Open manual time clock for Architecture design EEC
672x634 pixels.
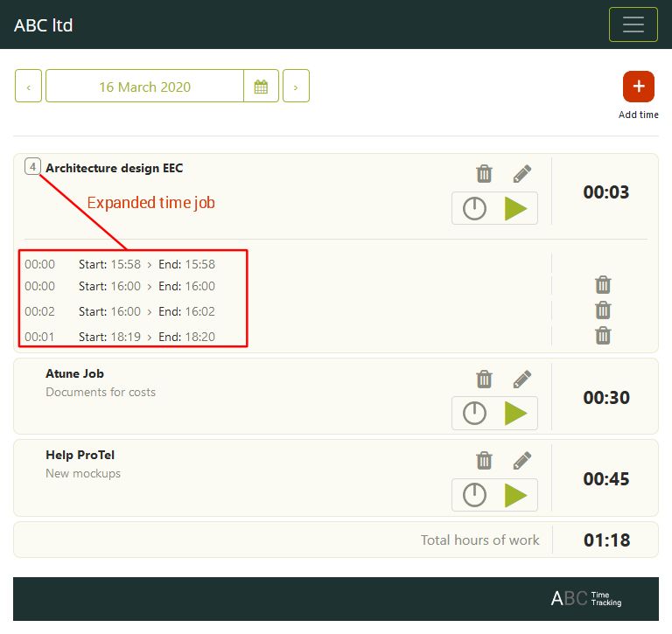click(474, 209)
